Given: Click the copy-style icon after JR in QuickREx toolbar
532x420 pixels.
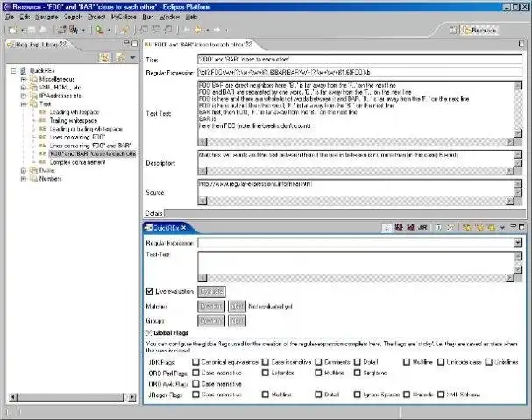Looking at the screenshot, I should tap(438, 227).
